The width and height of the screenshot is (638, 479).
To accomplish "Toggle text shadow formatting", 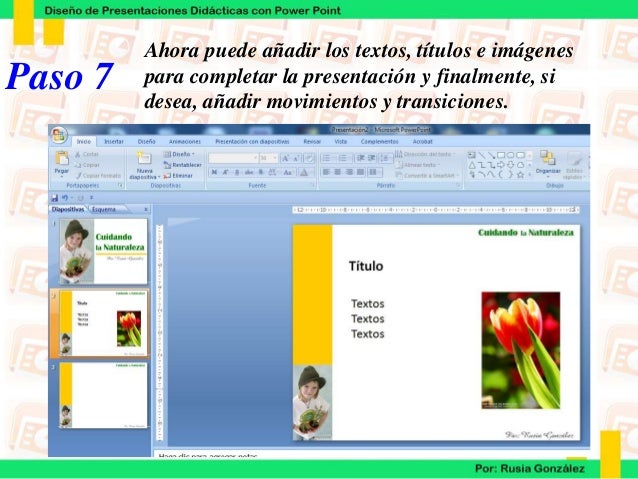I will pyautogui.click(x=261, y=173).
